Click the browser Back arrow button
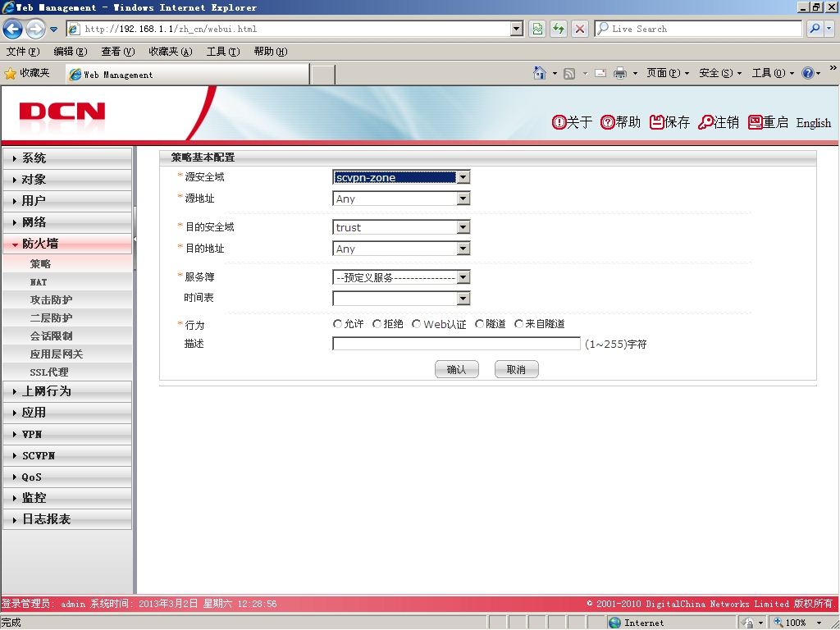This screenshot has width=840, height=630. click(13, 29)
